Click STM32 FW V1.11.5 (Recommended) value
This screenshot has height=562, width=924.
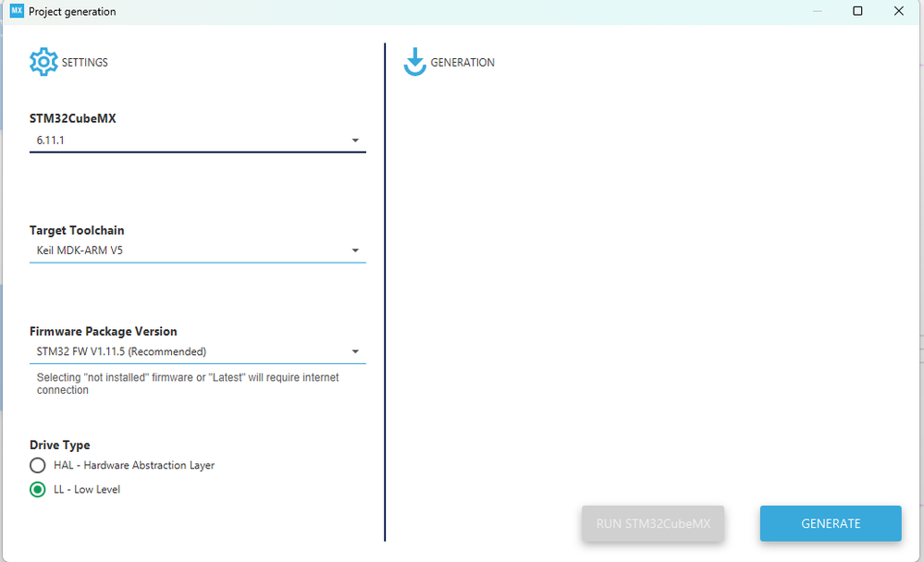pyautogui.click(x=121, y=351)
